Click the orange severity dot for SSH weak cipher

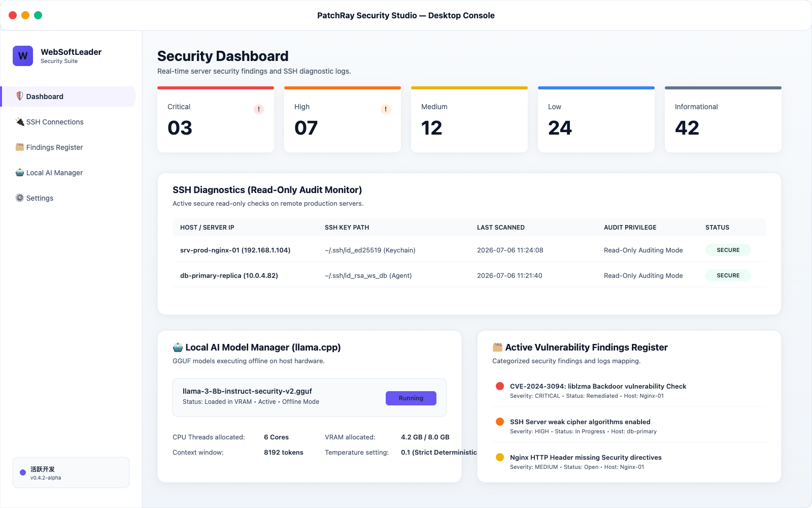(x=500, y=422)
